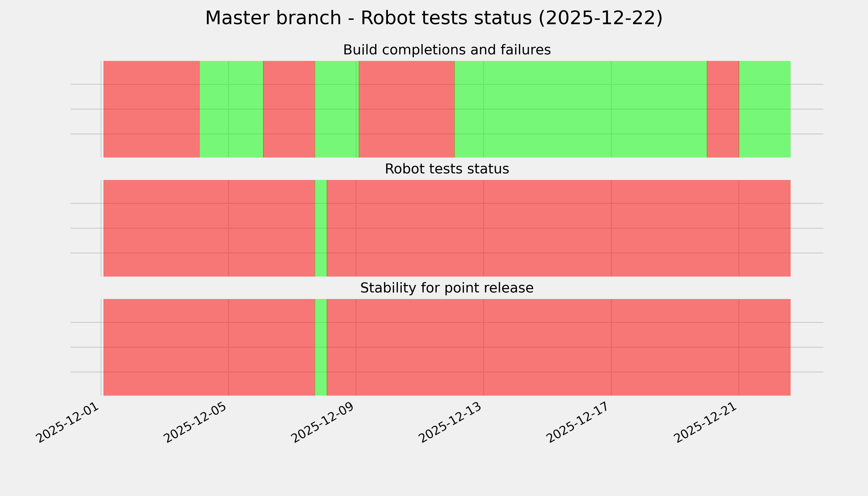Click the red area right of the green band in Stability chart
Viewport: 868px width, 496px height.
(x=558, y=347)
